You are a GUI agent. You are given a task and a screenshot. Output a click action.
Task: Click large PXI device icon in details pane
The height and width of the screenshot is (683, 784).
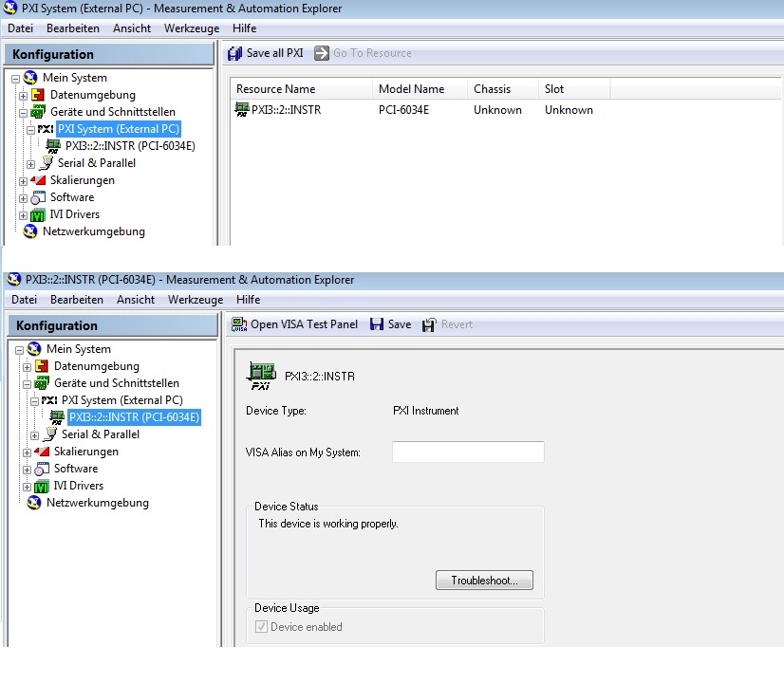(261, 376)
